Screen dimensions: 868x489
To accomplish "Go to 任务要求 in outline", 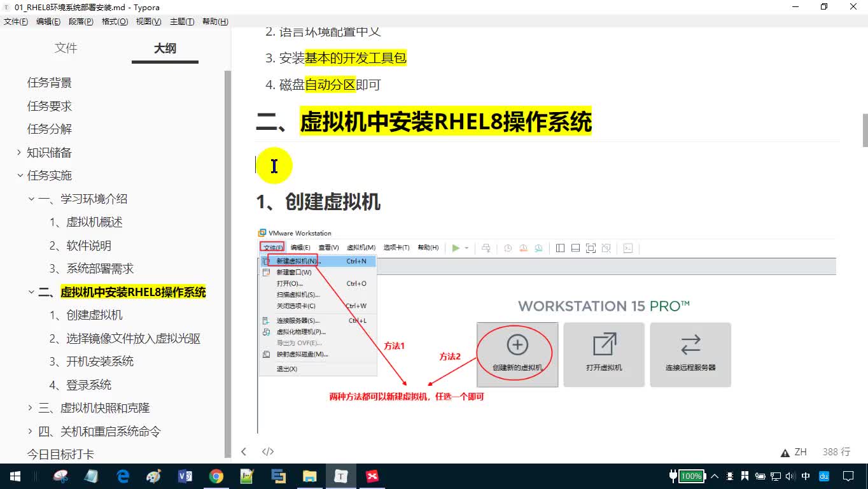I will point(50,106).
